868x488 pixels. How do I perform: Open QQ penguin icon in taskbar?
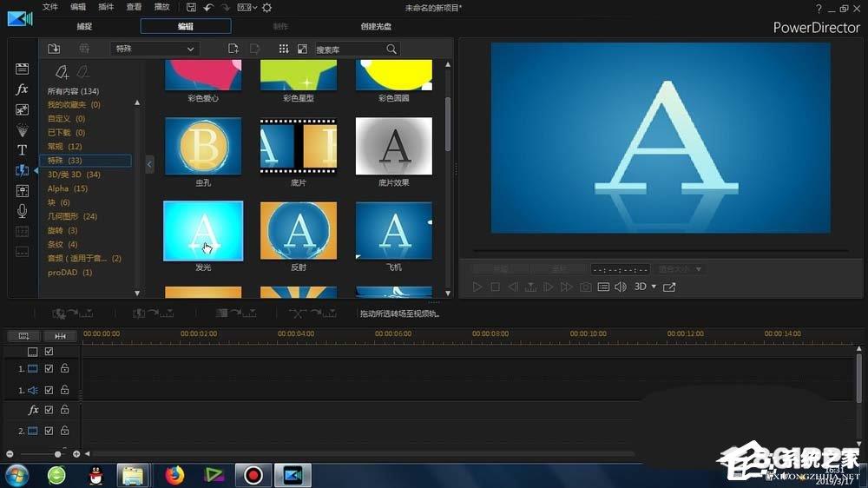(95, 475)
